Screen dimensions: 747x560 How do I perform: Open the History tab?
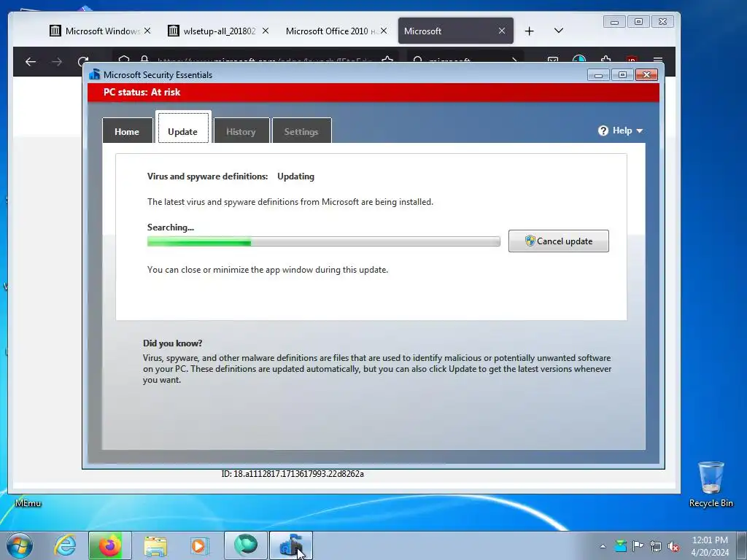pyautogui.click(x=241, y=131)
